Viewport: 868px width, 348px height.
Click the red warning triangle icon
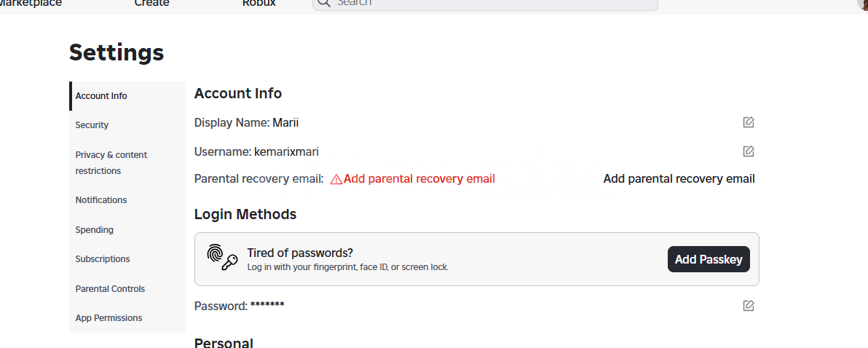pyautogui.click(x=336, y=179)
